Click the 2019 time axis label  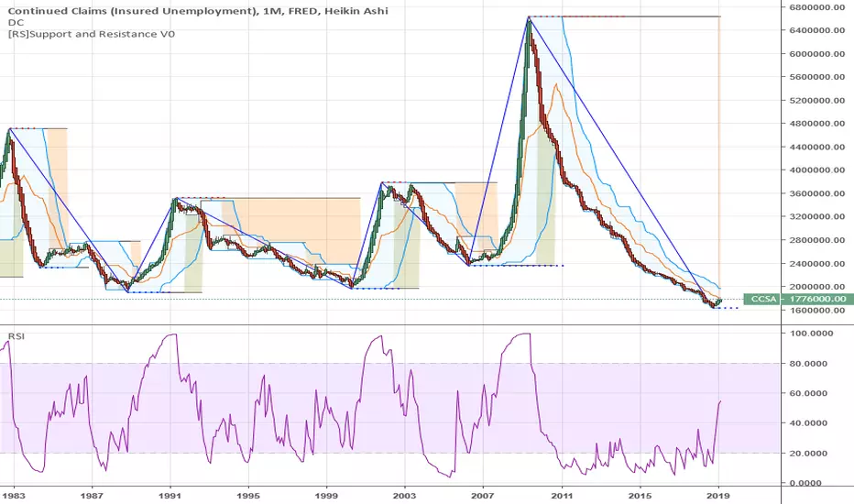tap(718, 495)
